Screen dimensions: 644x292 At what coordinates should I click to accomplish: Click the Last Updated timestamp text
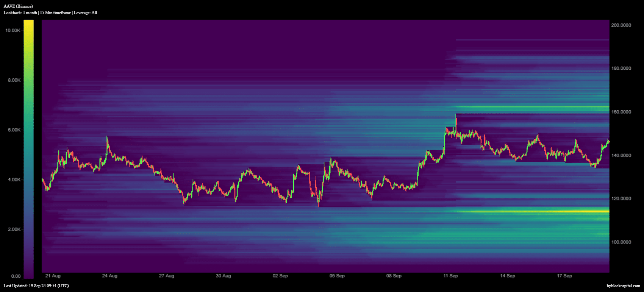pyautogui.click(x=36, y=286)
